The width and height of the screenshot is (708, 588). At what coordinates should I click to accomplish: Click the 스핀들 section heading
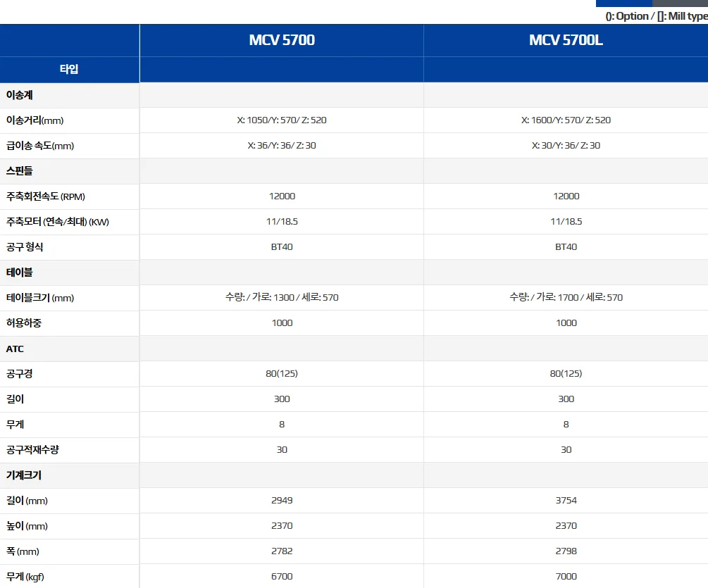[x=20, y=171]
